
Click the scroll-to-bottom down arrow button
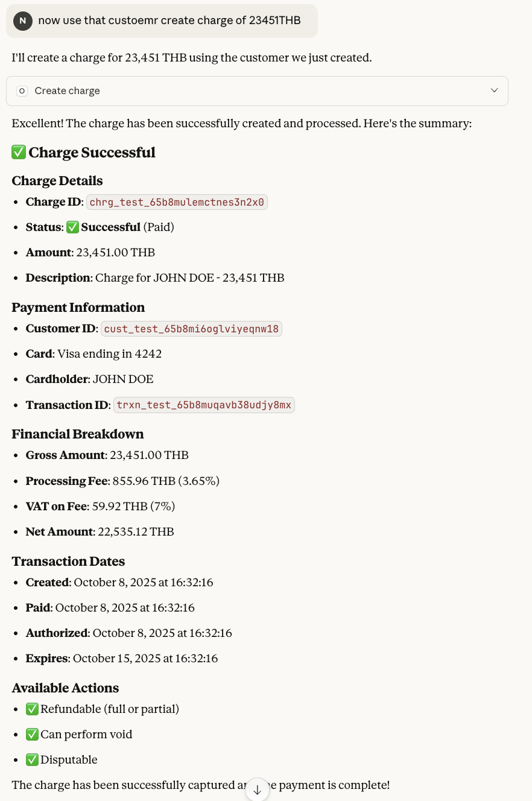[257, 790]
